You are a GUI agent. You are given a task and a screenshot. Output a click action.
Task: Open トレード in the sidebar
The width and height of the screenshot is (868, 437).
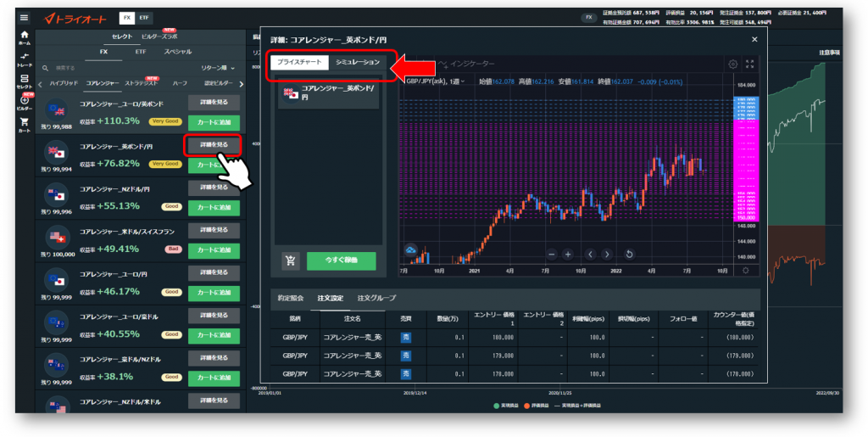(25, 59)
